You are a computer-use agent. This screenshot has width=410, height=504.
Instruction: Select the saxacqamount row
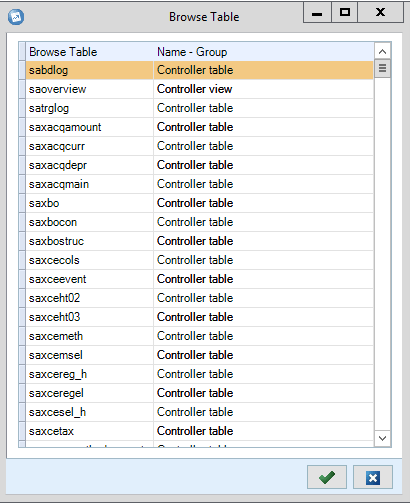[x=199, y=127]
